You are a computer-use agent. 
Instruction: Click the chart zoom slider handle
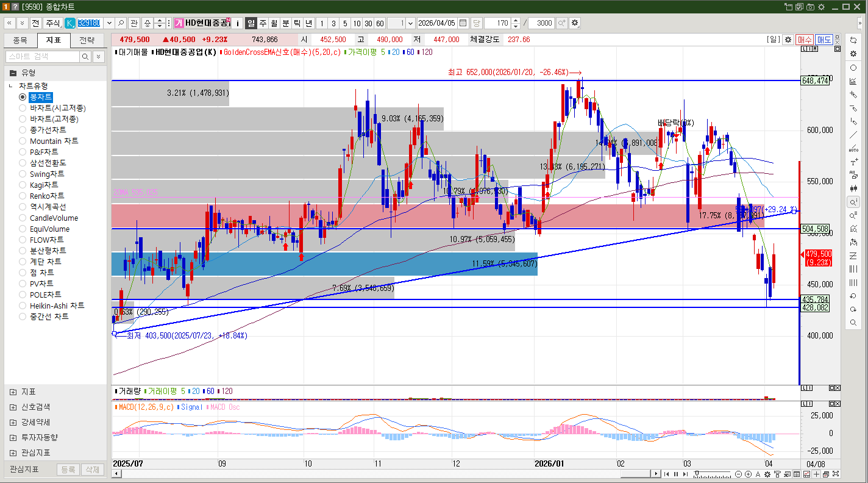pos(697,474)
